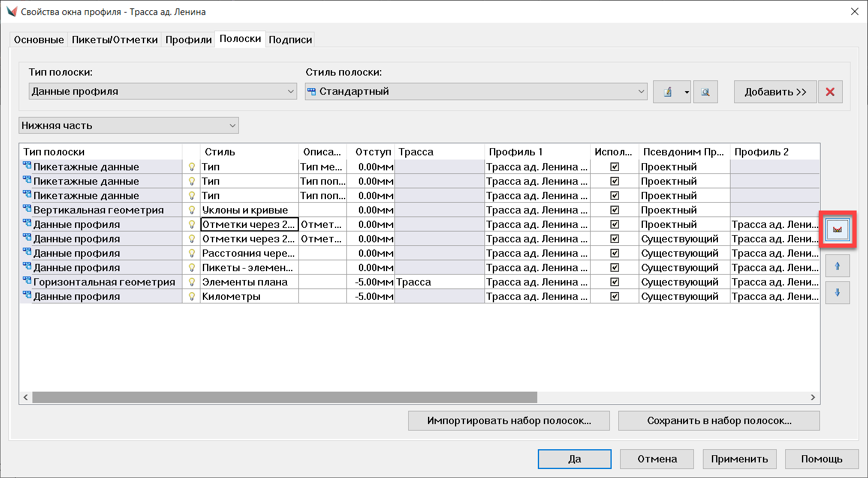The height and width of the screenshot is (478, 868).
Task: Click the highlighted major/minor geometry points icon
Action: (837, 229)
